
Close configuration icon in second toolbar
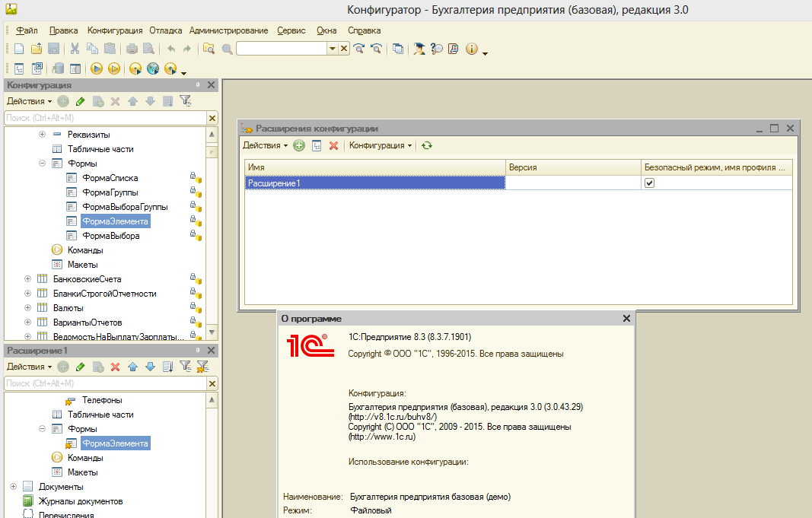coord(37,68)
